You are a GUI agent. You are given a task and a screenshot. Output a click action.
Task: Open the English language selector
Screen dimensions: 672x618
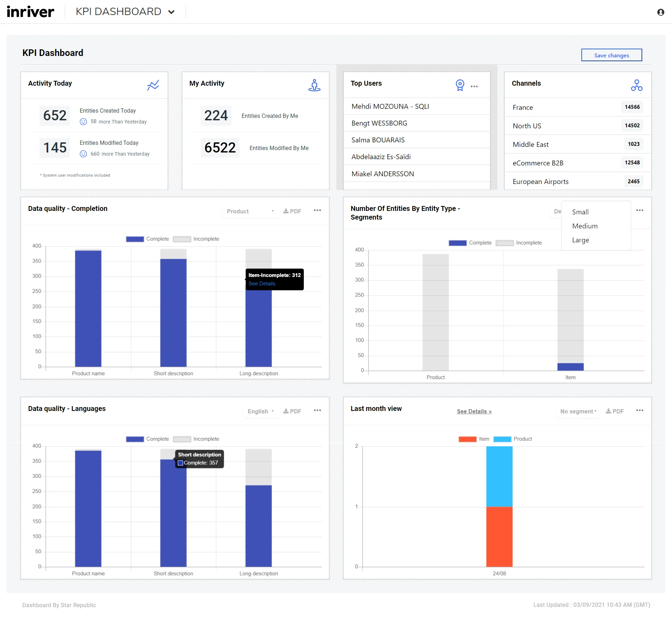(260, 411)
